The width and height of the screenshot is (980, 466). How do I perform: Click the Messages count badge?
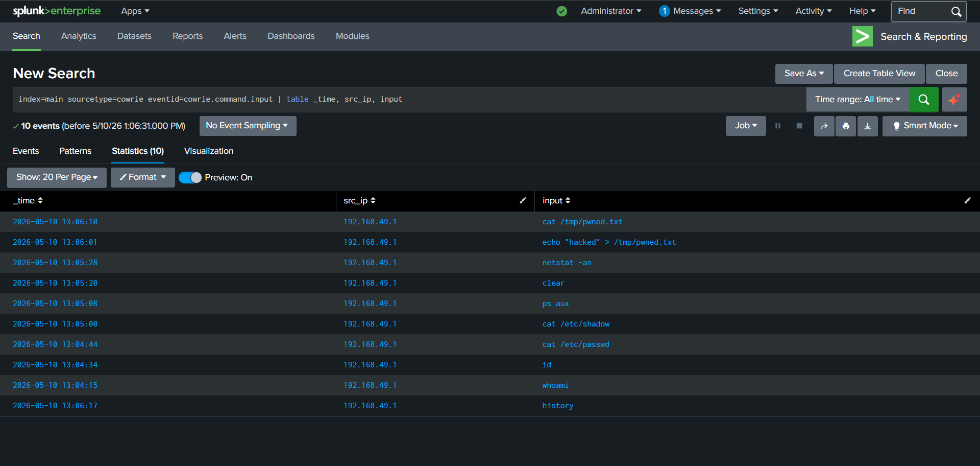(x=664, y=11)
